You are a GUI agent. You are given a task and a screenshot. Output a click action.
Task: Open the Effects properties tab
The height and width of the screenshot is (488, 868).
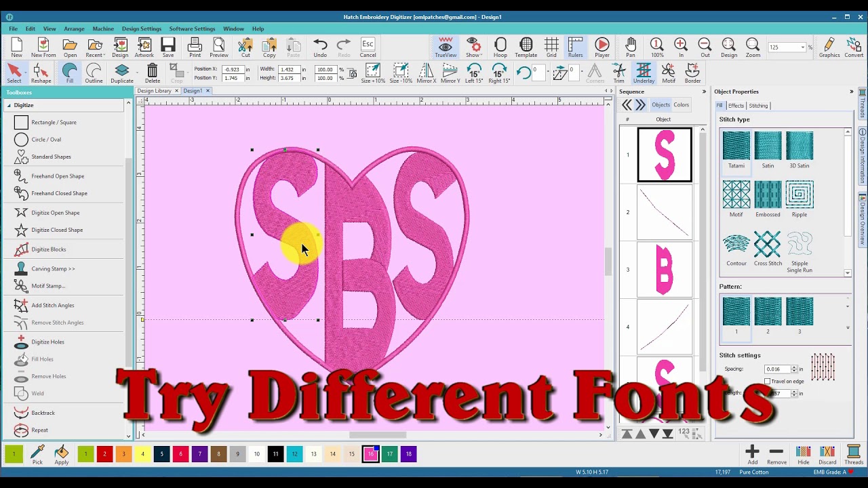[736, 106]
